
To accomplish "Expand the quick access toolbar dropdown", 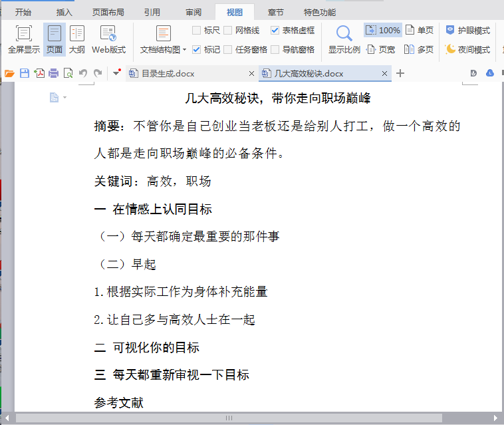I will 116,73.
